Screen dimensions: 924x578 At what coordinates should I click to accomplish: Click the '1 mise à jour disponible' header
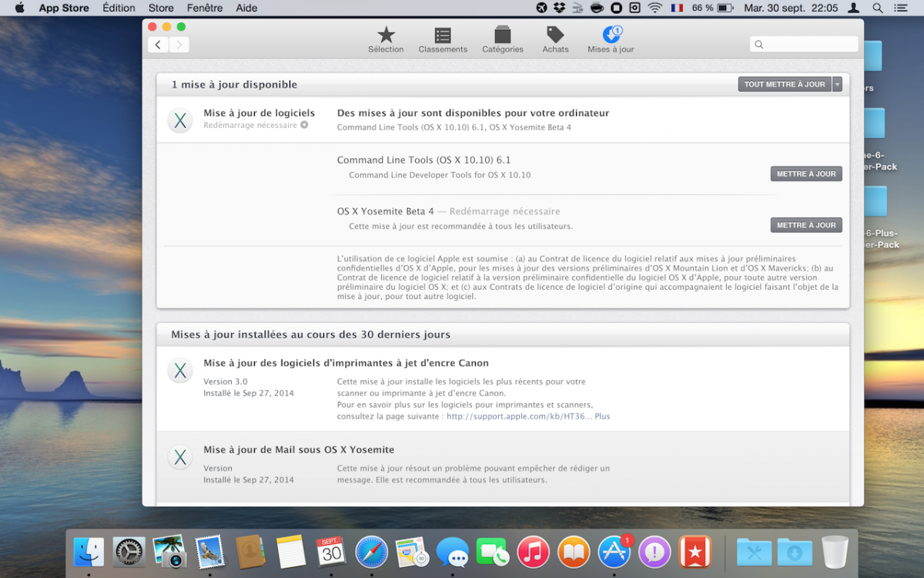coord(234,85)
